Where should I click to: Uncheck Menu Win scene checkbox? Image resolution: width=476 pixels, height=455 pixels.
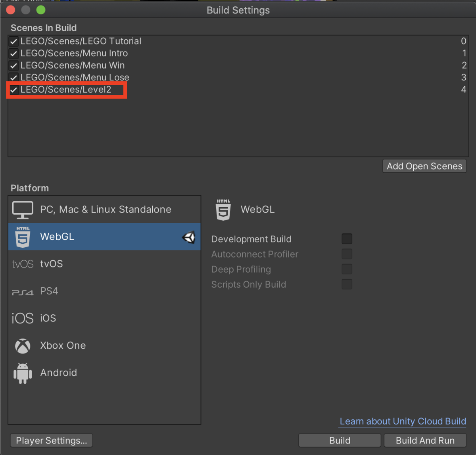pos(14,65)
